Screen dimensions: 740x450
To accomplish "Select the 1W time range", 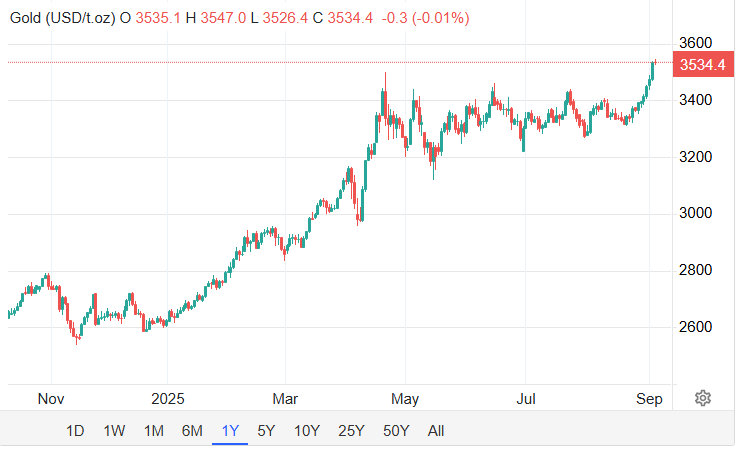I will (114, 431).
